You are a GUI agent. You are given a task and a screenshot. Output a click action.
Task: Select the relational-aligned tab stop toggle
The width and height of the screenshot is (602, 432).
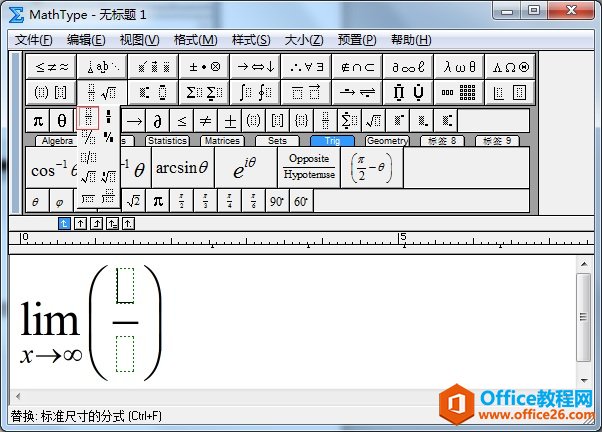point(112,223)
